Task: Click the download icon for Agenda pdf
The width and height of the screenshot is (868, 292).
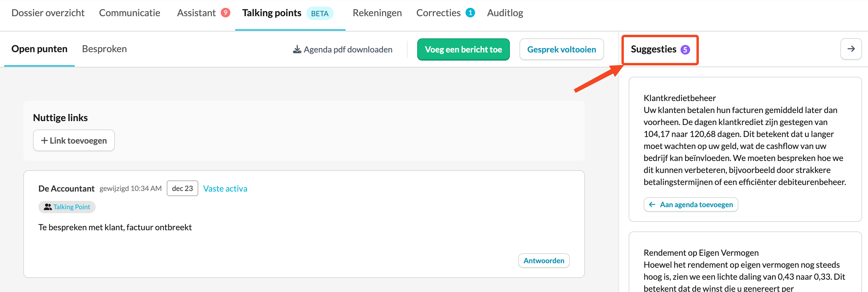Action: click(x=297, y=49)
